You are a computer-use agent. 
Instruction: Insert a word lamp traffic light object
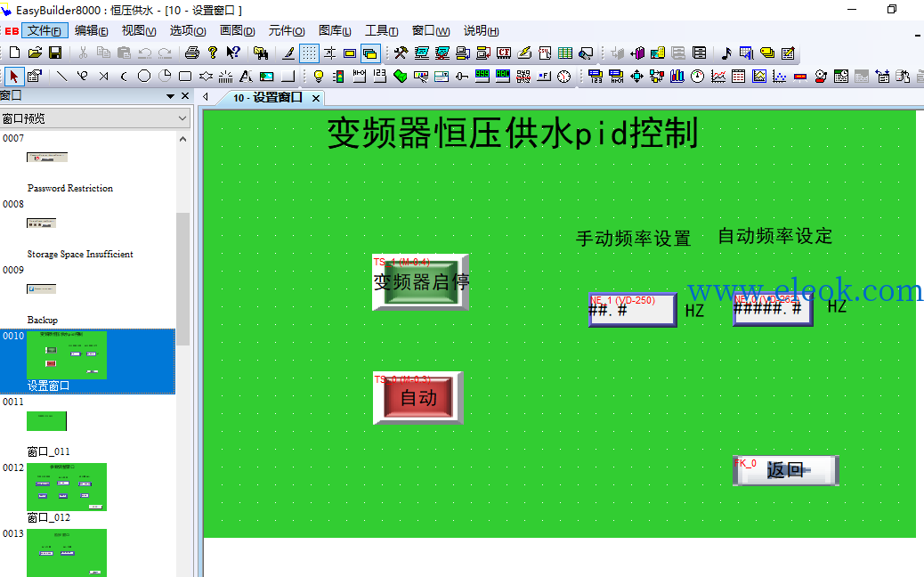click(x=338, y=76)
